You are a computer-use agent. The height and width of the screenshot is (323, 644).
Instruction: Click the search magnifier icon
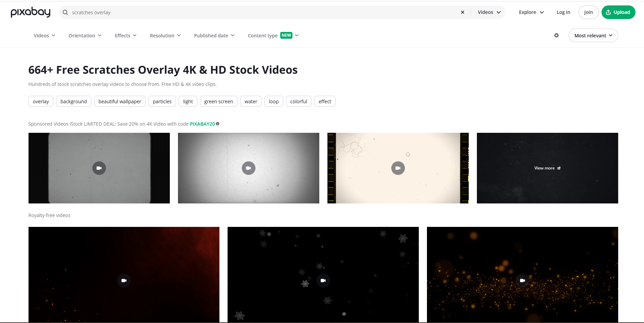pyautogui.click(x=65, y=12)
